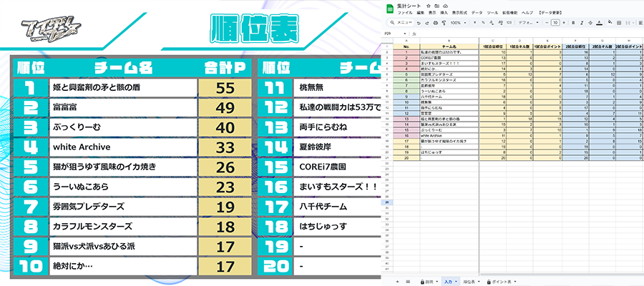Apply the percent number format
This screenshot has width=644, height=286.
click(x=483, y=23)
